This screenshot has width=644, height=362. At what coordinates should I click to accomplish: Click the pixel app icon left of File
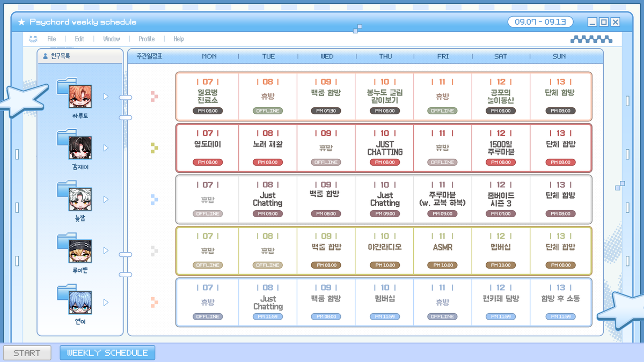[x=33, y=39]
